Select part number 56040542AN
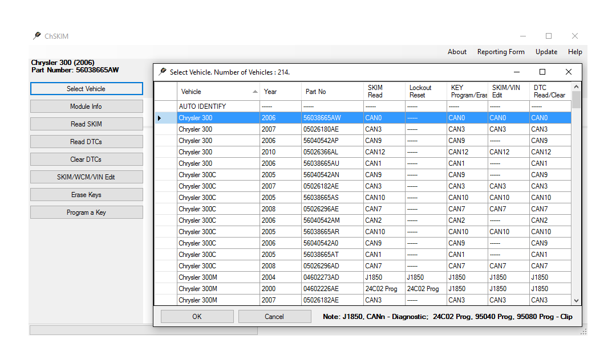 coord(333,174)
